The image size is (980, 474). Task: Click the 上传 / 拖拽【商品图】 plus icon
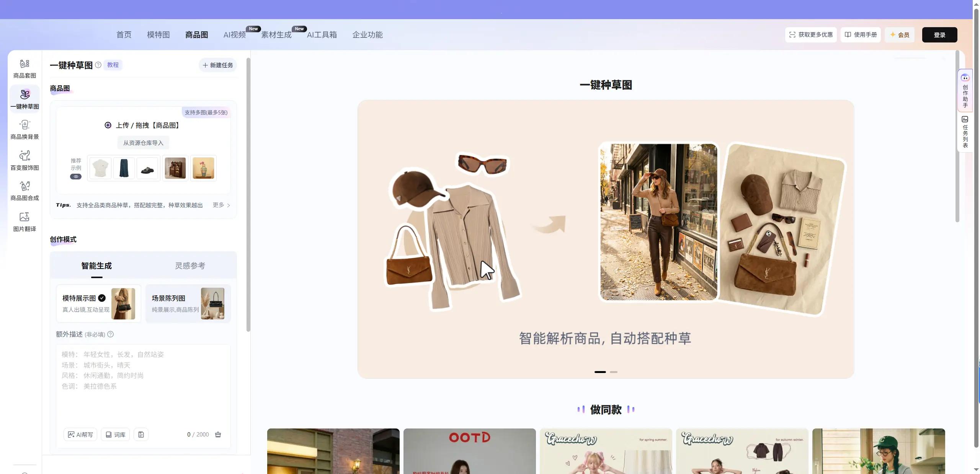(108, 125)
